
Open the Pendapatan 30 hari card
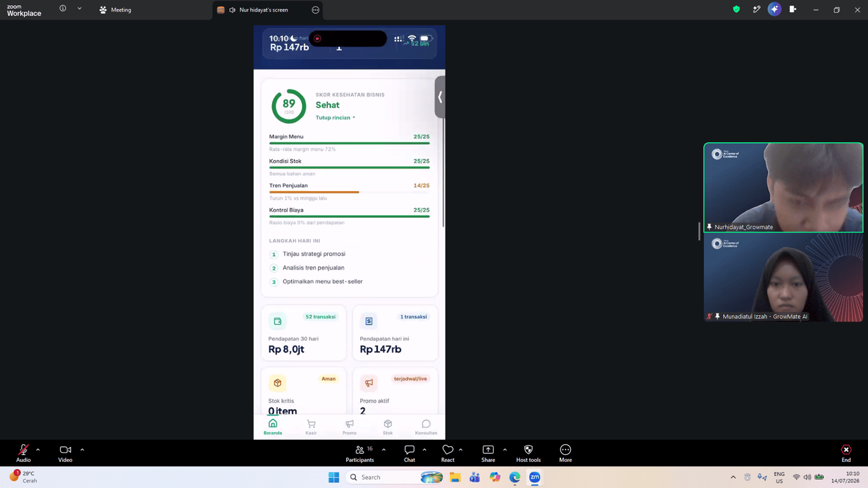pos(304,333)
